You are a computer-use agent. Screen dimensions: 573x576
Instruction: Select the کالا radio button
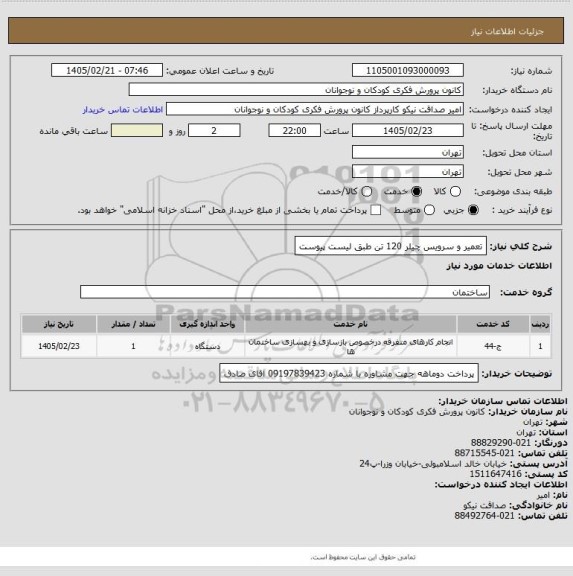tap(455, 191)
